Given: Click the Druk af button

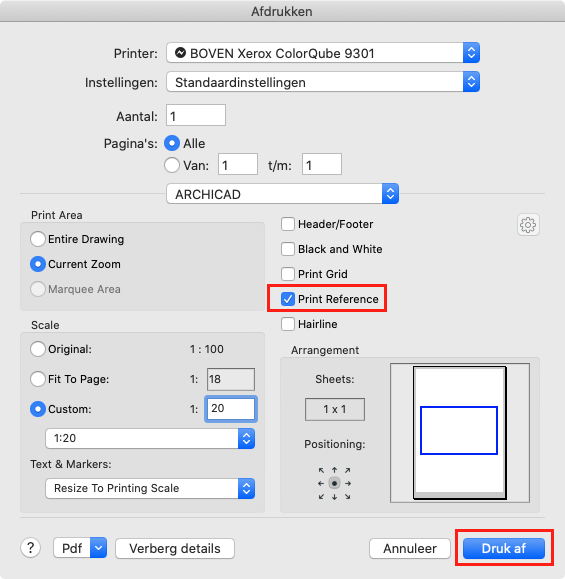Looking at the screenshot, I should (504, 548).
